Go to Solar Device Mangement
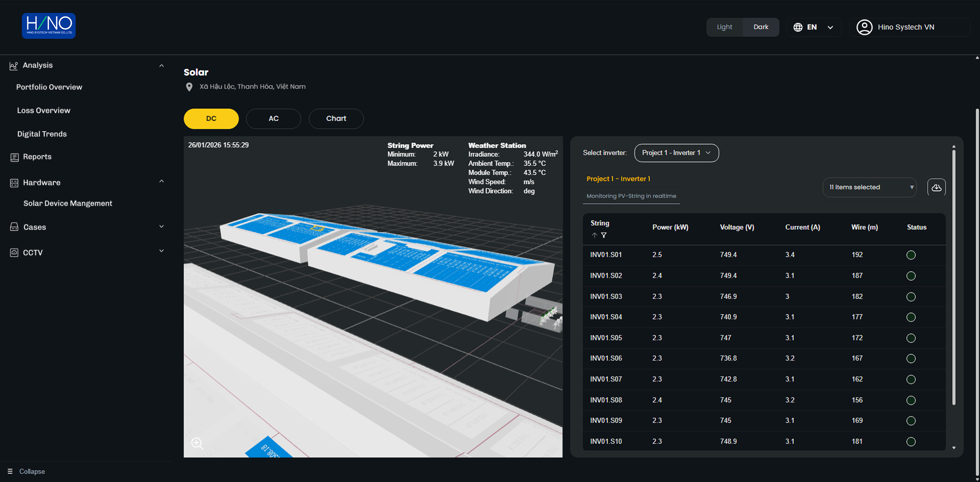The image size is (980, 482). tap(68, 203)
